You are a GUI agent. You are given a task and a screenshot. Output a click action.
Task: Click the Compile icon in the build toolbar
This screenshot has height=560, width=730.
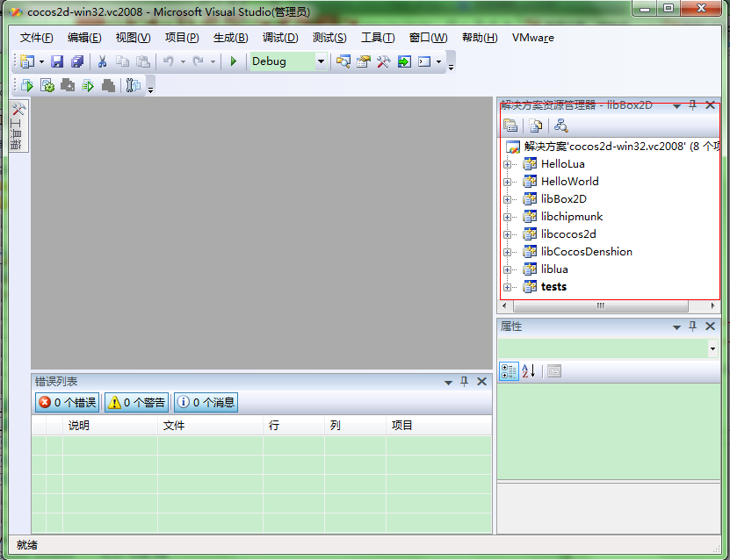[x=88, y=86]
